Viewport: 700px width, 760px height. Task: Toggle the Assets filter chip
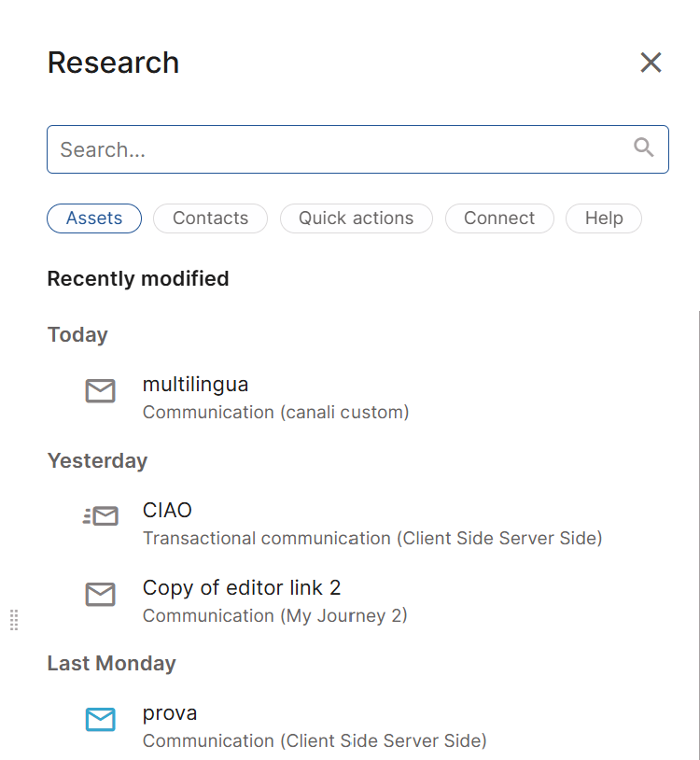[x=94, y=218]
